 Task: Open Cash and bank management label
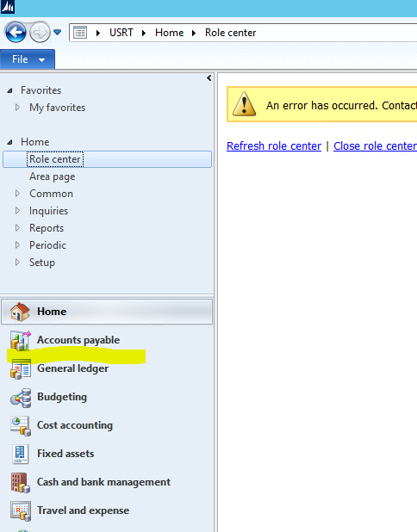103,482
